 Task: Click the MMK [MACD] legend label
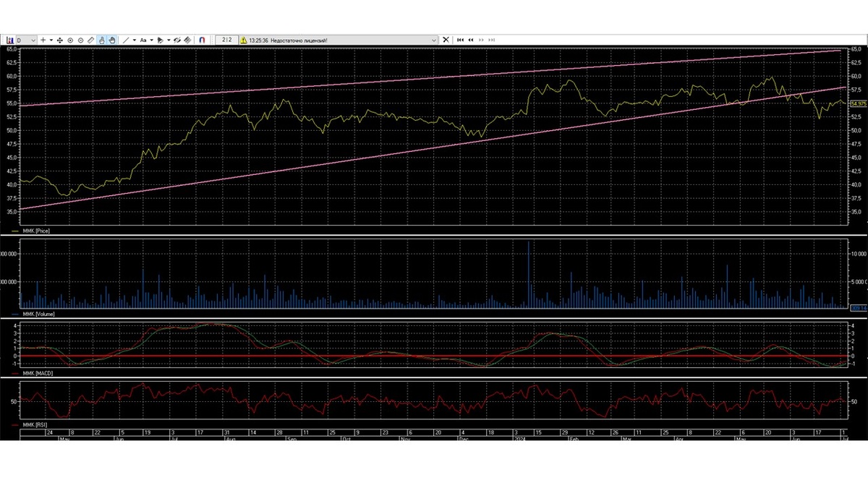(x=37, y=373)
